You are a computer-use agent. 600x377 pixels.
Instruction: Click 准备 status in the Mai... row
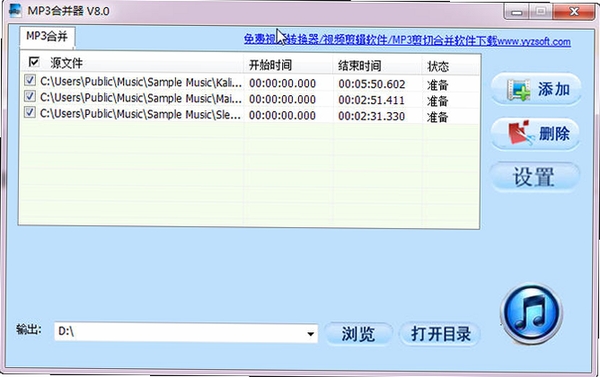437,101
